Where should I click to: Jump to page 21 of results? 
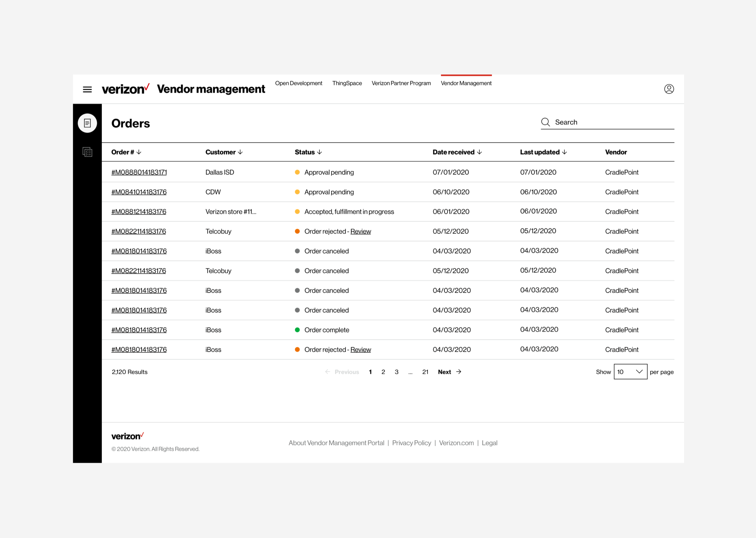click(x=425, y=372)
